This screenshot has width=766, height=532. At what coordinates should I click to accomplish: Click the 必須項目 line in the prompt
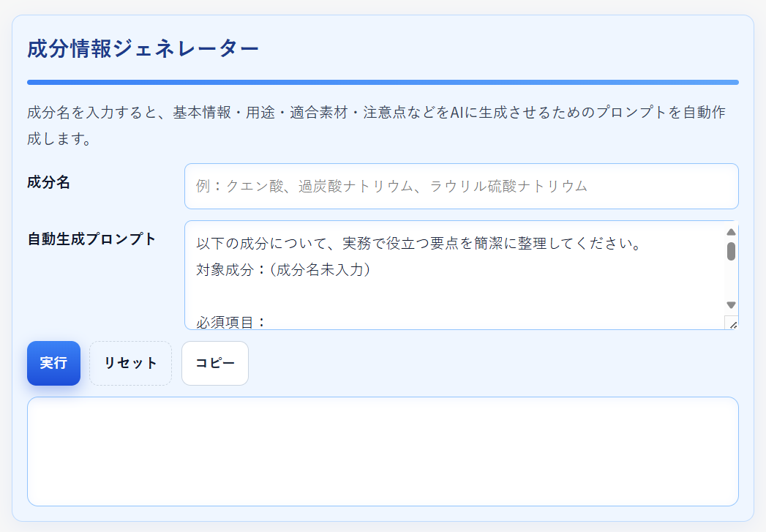click(x=230, y=321)
